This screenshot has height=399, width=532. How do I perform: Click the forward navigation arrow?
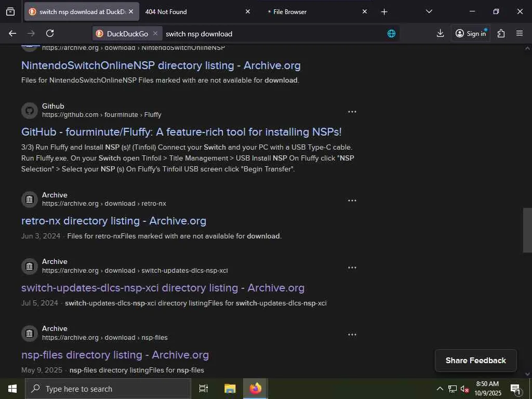[31, 33]
